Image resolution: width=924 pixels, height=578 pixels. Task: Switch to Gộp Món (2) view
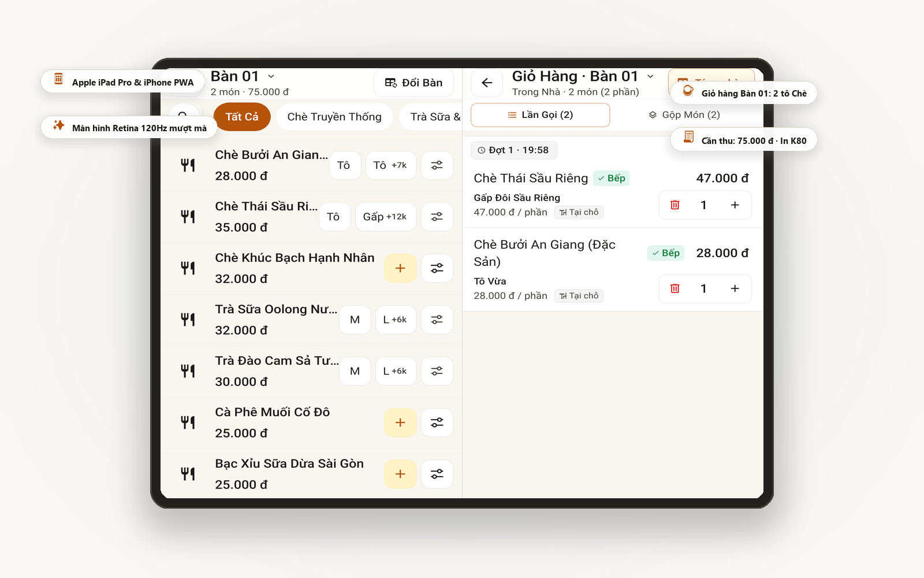[684, 115]
